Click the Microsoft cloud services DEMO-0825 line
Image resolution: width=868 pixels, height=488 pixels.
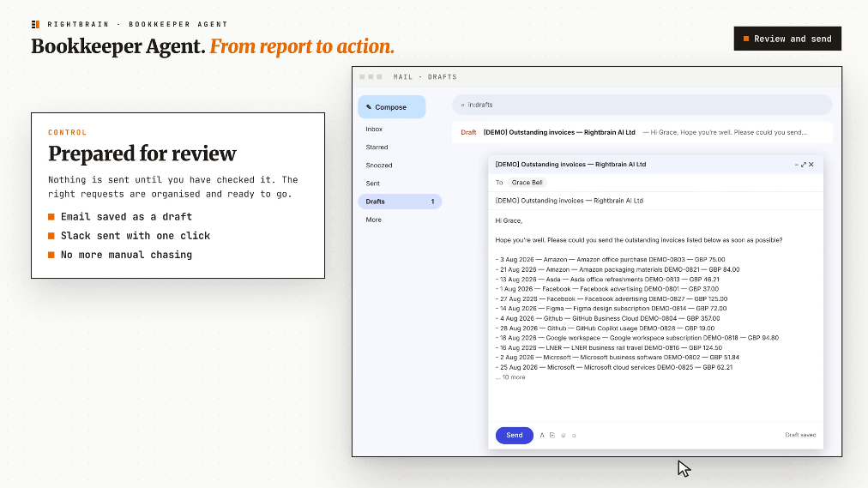(x=614, y=367)
